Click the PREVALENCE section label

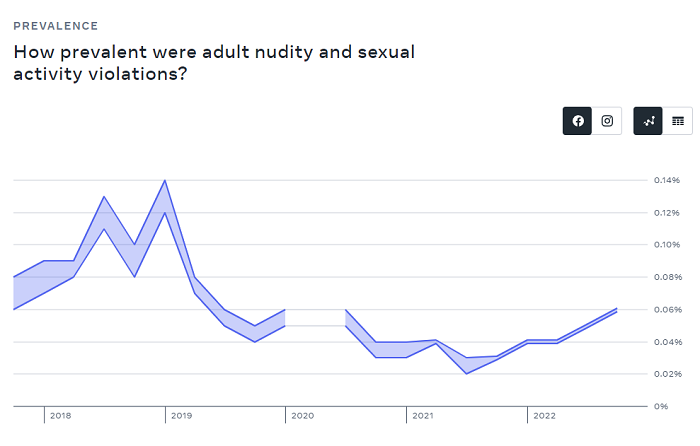tap(55, 26)
